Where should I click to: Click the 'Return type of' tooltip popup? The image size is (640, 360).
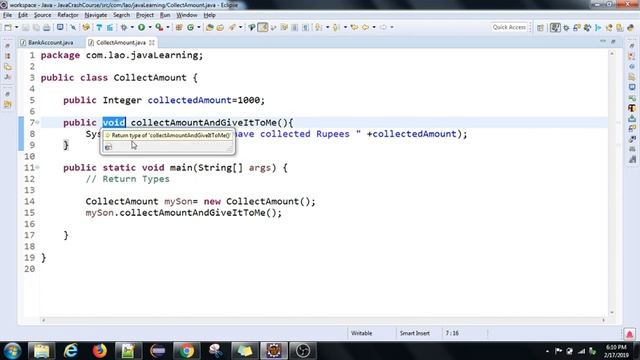point(168,141)
